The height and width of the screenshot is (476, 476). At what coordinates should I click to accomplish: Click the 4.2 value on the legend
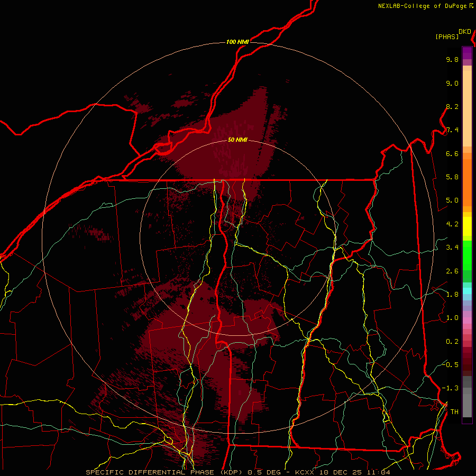click(452, 224)
